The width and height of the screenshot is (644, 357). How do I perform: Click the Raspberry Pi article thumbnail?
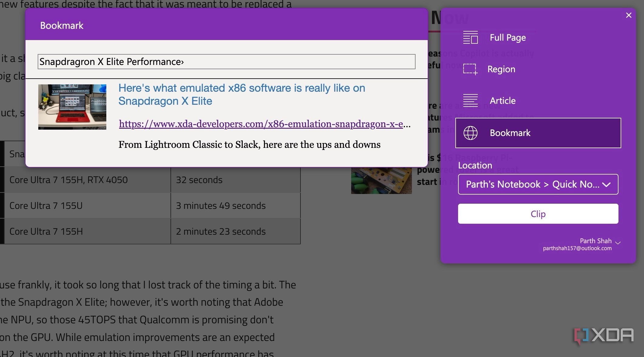381,180
